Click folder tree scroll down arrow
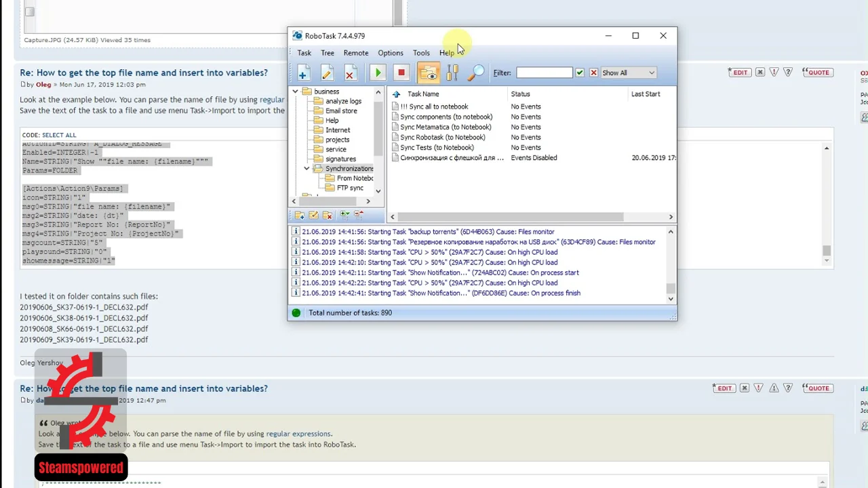This screenshot has height=488, width=868. [378, 191]
